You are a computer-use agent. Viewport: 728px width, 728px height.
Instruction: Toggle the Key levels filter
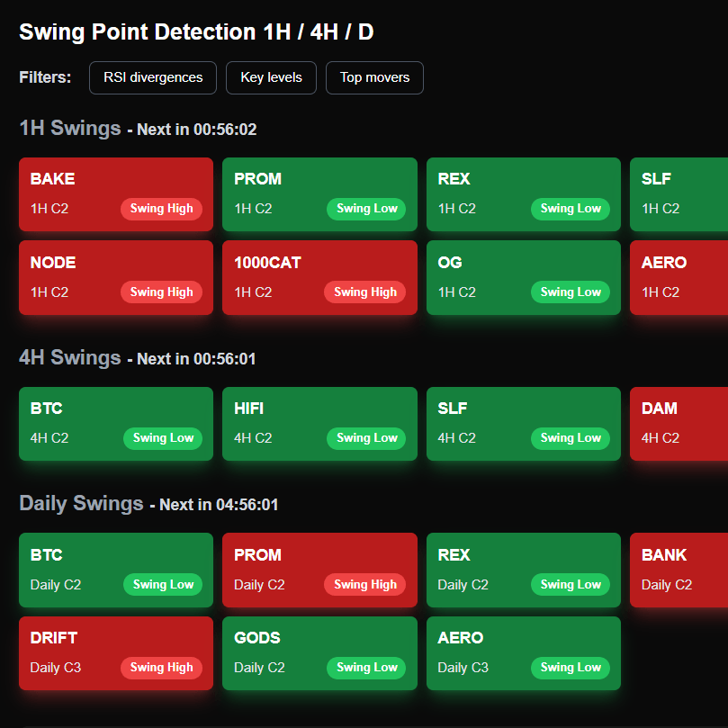click(x=271, y=77)
